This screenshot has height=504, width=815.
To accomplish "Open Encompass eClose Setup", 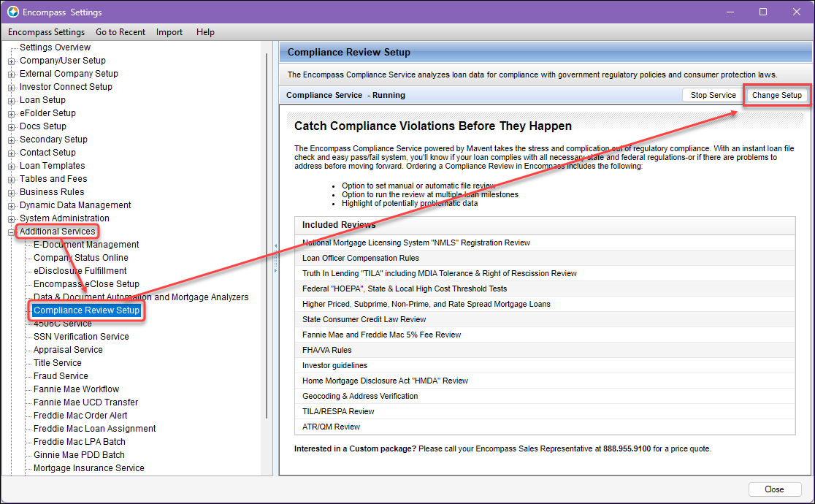I will 86,284.
